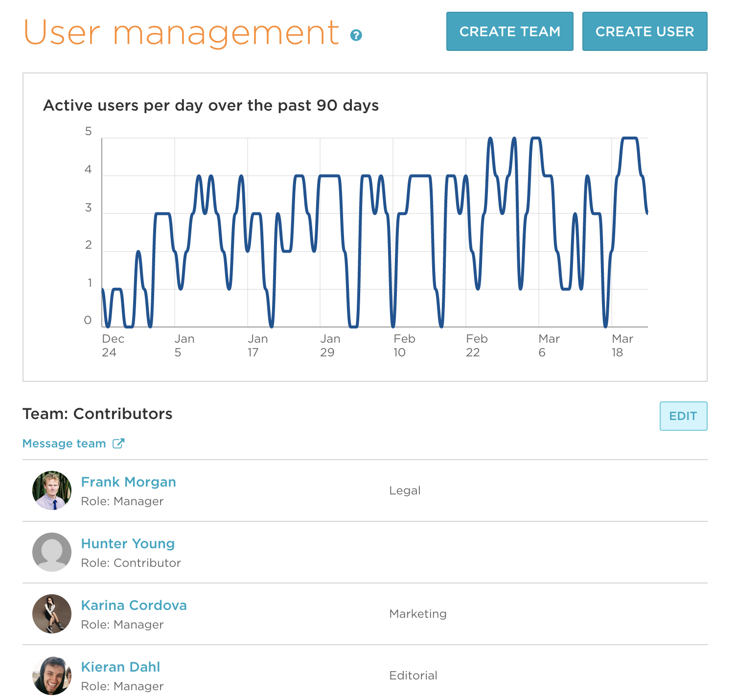Open Kieran Dahl's user profile
The image size is (737, 700).
click(120, 667)
